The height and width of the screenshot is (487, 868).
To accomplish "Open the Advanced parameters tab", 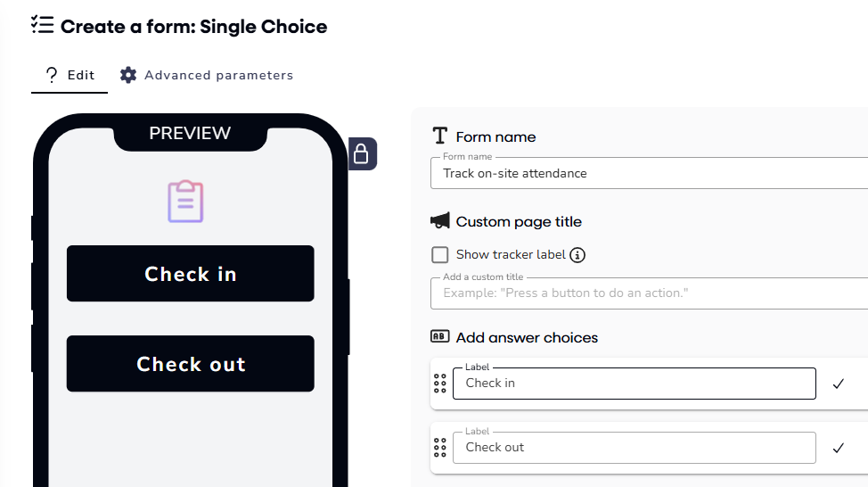I will [207, 75].
